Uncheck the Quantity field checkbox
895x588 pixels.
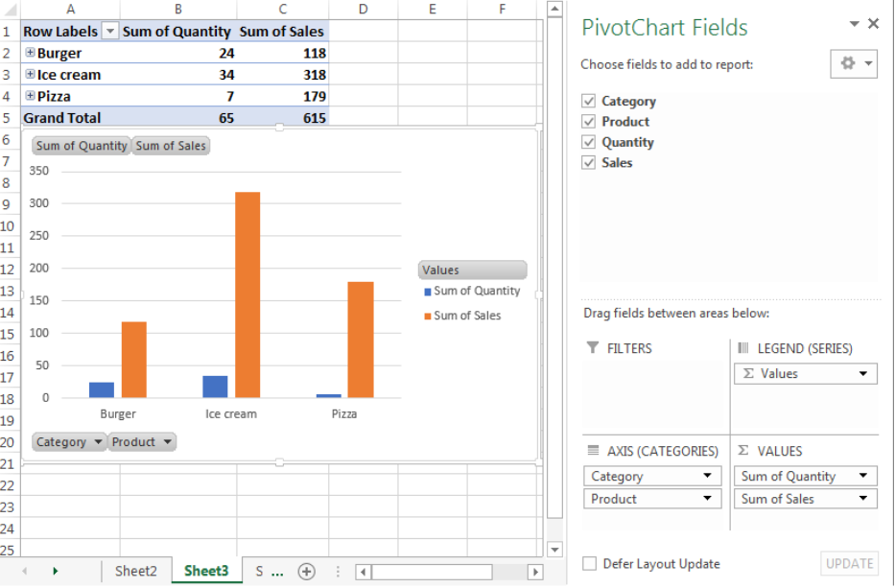[x=588, y=141]
